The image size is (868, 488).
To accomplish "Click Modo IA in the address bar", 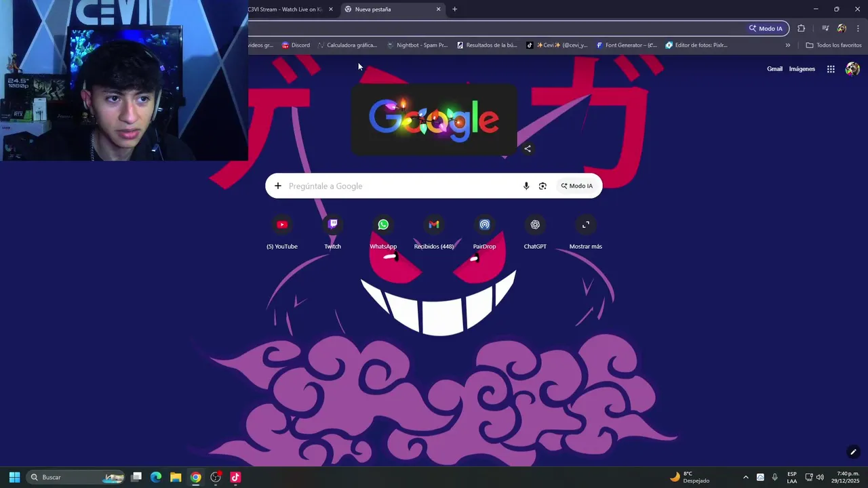I will 766,28.
